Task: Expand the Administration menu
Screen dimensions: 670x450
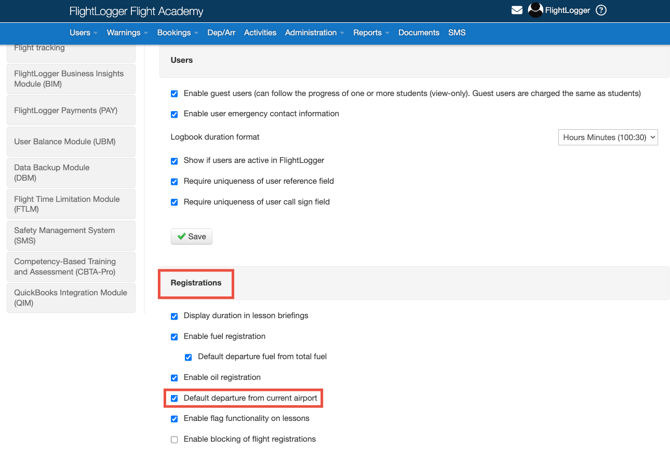Action: (x=314, y=33)
